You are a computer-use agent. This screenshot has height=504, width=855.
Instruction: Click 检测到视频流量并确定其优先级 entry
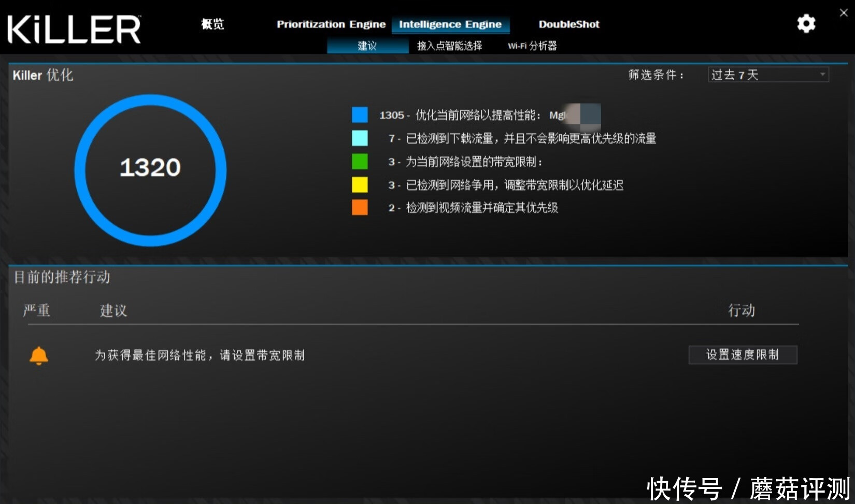click(x=473, y=208)
